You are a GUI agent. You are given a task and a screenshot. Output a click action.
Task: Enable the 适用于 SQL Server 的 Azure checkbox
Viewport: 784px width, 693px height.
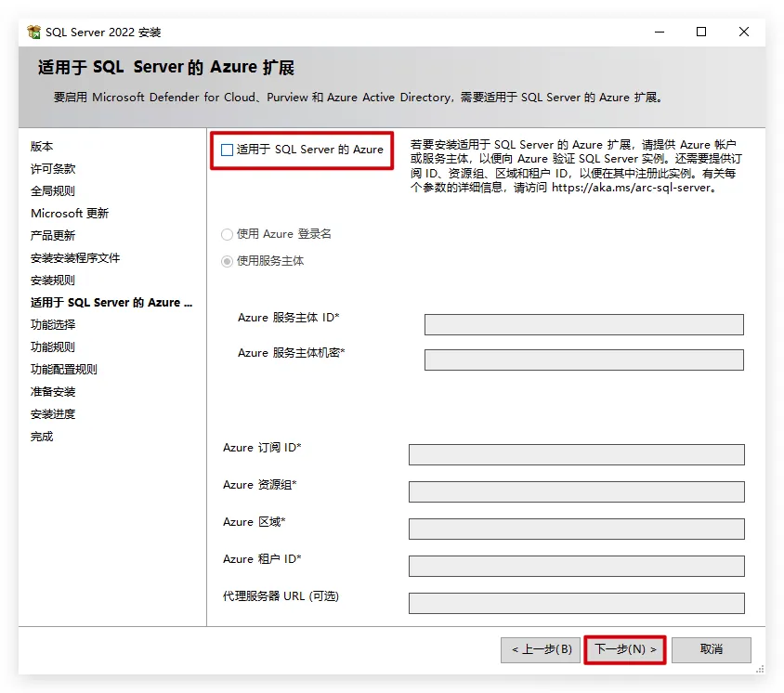(228, 150)
